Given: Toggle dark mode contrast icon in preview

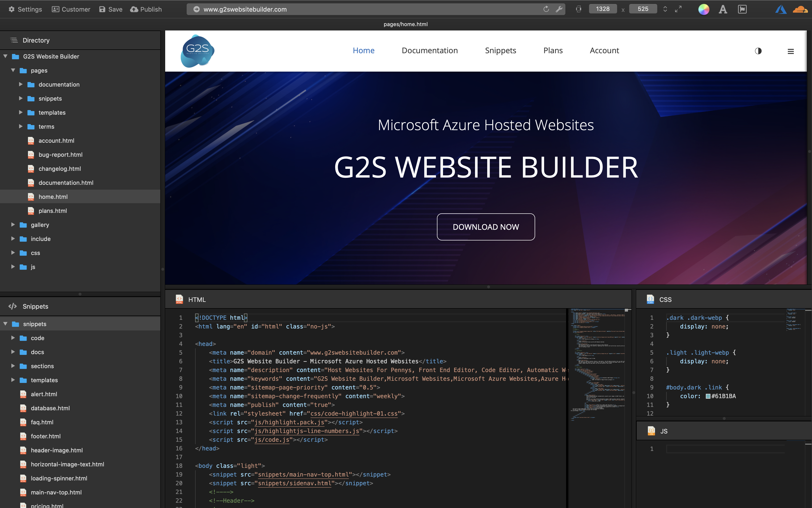Looking at the screenshot, I should tap(758, 51).
